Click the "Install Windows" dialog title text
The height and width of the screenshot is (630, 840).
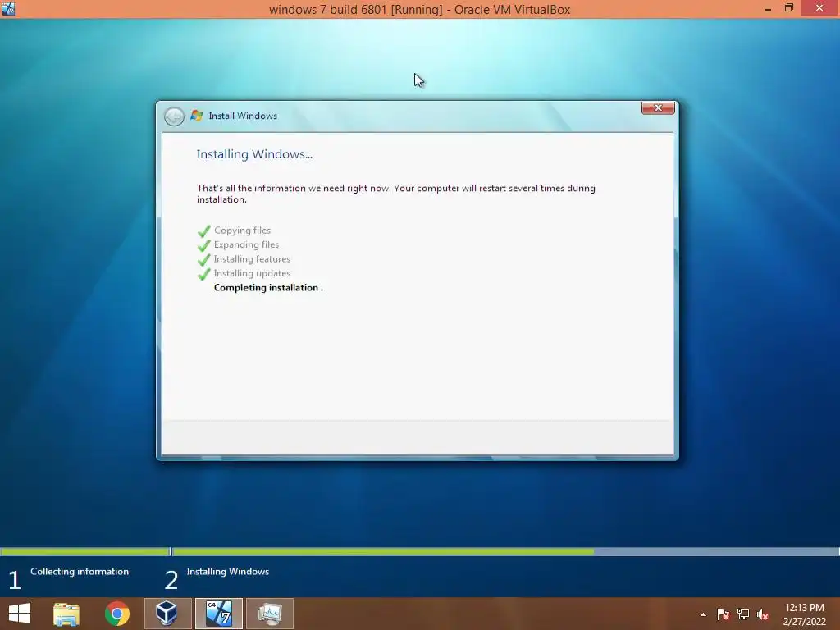(243, 116)
